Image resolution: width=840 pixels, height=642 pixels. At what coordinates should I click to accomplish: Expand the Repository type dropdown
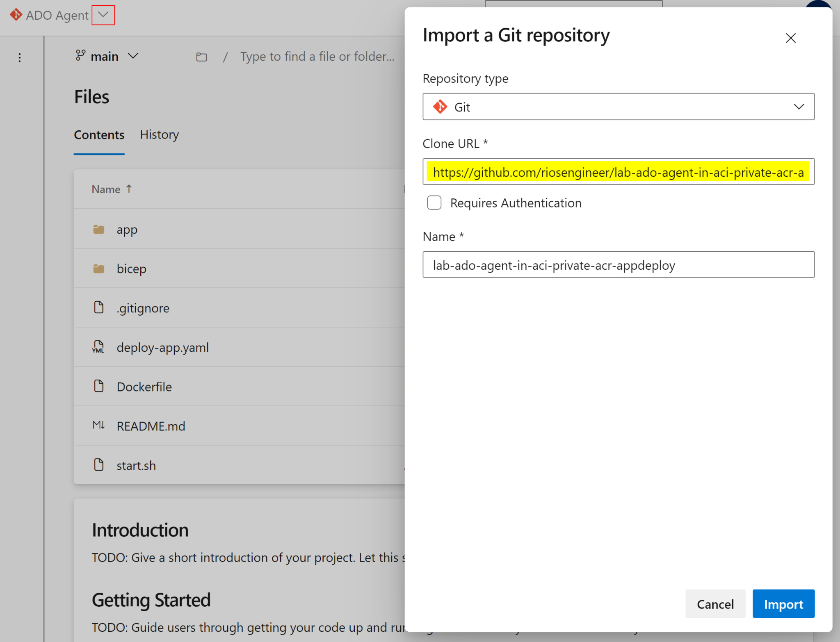(798, 107)
